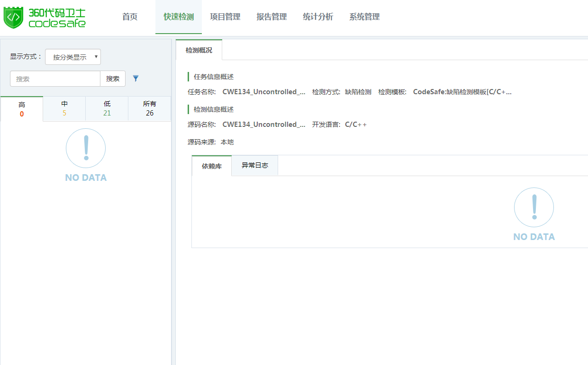The image size is (588, 365).
Task: Click into the 搜索 search input field
Action: click(x=55, y=79)
